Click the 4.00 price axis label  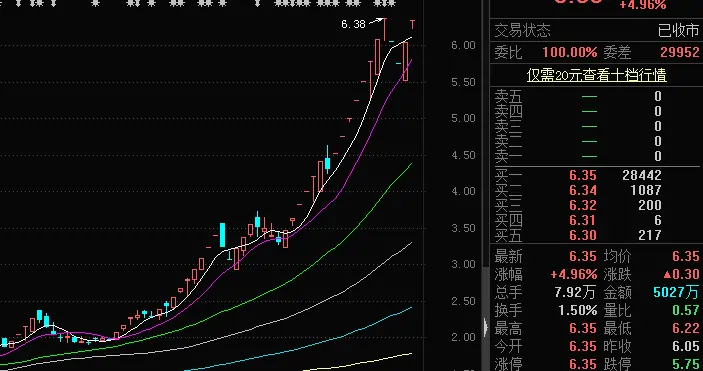click(464, 192)
